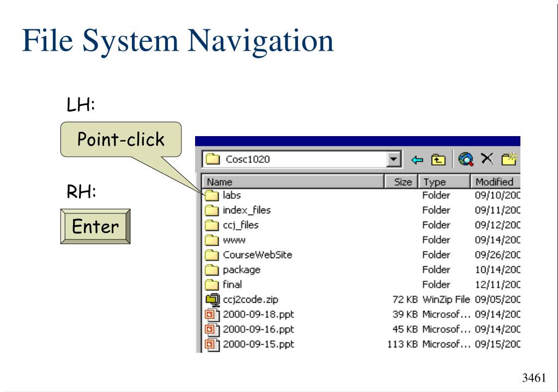Click the ccj2code.zip WinZip file icon
The width and height of the screenshot is (558, 392).
pos(213,300)
